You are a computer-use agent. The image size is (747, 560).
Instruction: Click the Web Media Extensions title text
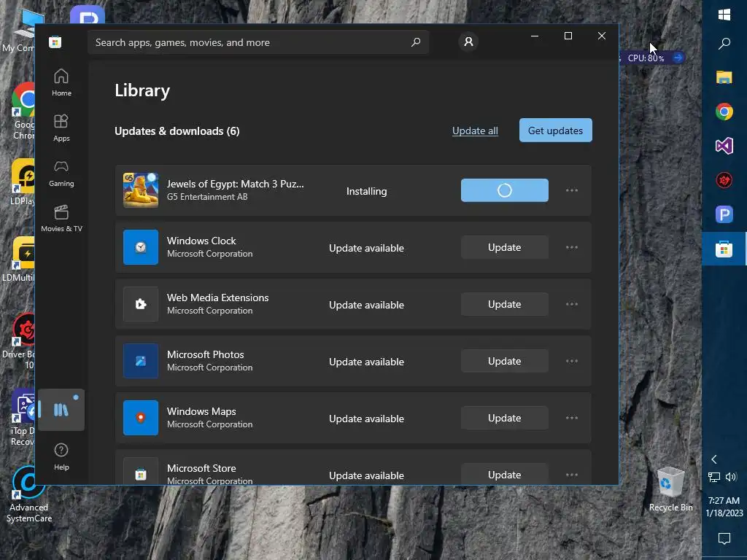[217, 297]
